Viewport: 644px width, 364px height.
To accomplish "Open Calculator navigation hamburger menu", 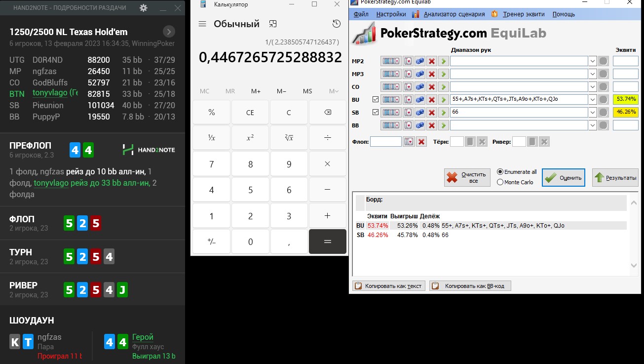I will tap(202, 24).
